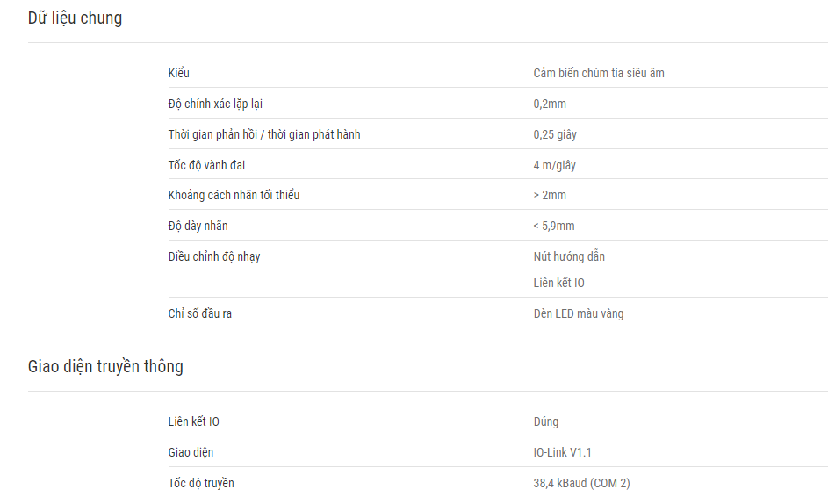
Task: Click 'Liên kết IO' under sensitivity adjustment
Action: click(558, 283)
